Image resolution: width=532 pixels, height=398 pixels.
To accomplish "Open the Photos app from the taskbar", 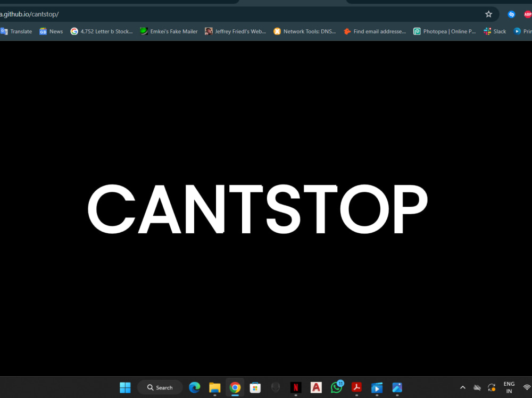I will [397, 387].
